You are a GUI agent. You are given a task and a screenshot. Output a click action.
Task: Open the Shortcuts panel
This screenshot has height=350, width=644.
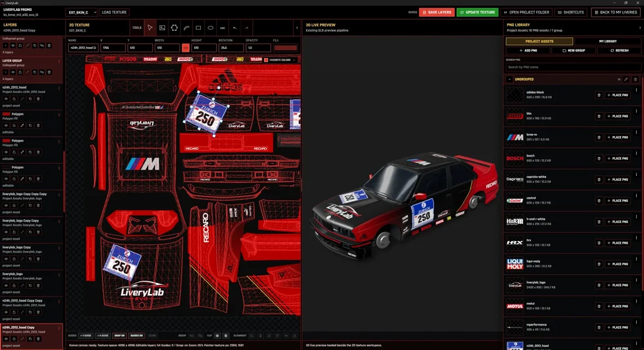point(571,12)
